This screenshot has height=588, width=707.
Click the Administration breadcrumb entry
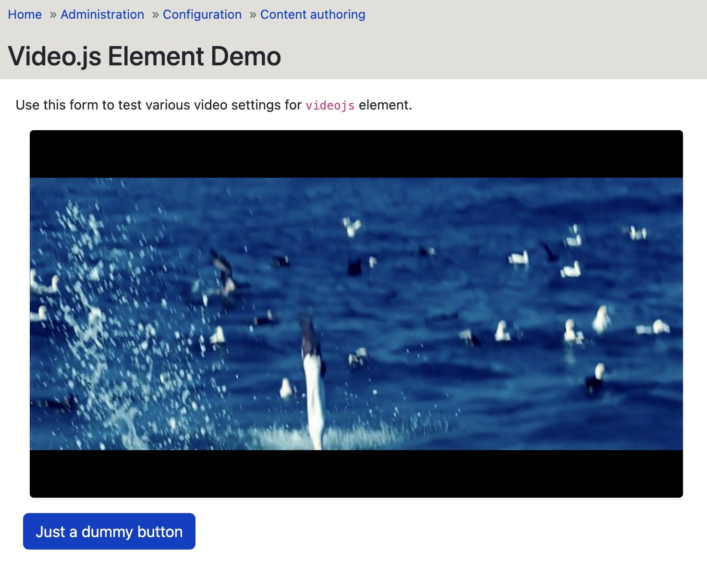(102, 14)
